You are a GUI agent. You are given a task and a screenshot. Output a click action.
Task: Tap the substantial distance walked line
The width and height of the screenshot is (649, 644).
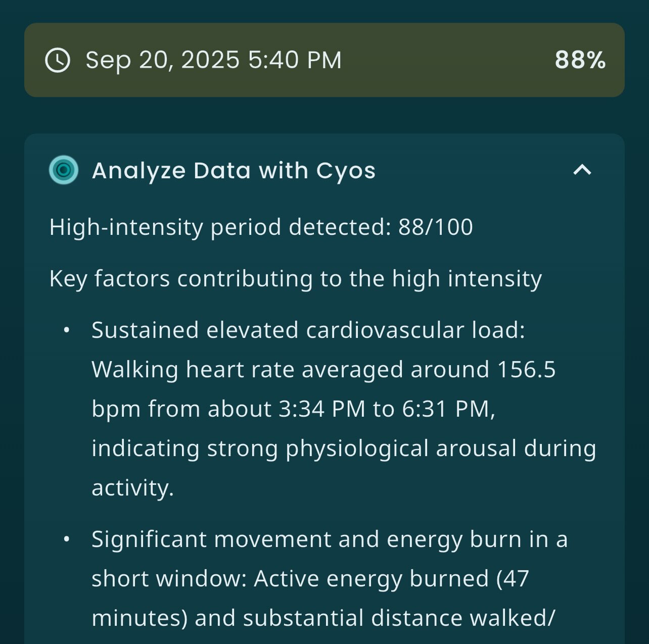click(x=375, y=618)
